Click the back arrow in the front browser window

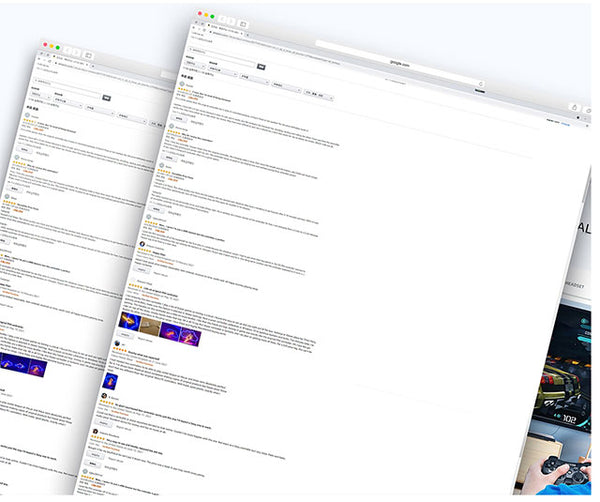tap(223, 20)
